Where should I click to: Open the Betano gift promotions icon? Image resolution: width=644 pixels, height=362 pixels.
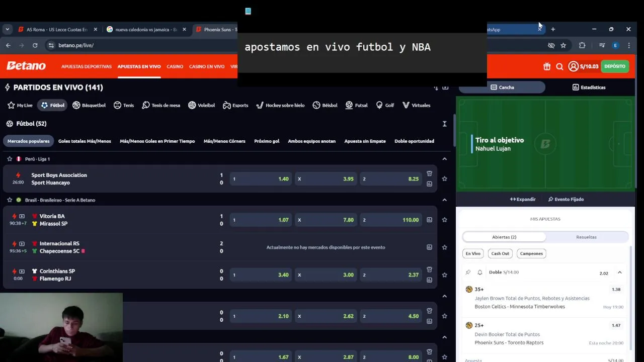547,66
